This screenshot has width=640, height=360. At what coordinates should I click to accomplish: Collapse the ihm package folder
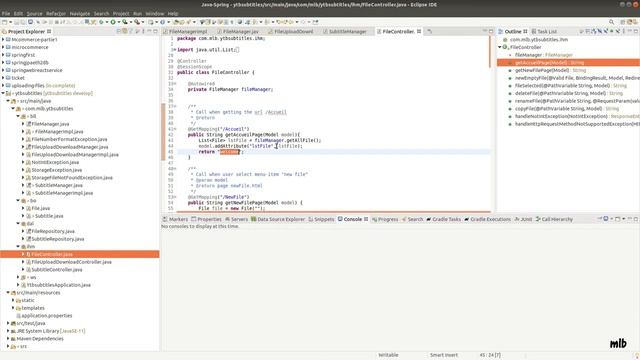coord(18,247)
